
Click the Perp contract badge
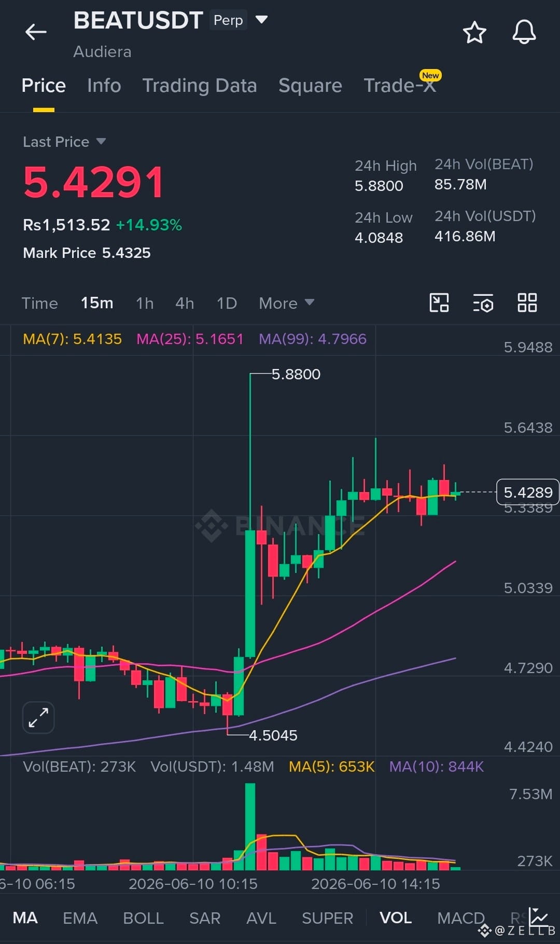pos(228,20)
